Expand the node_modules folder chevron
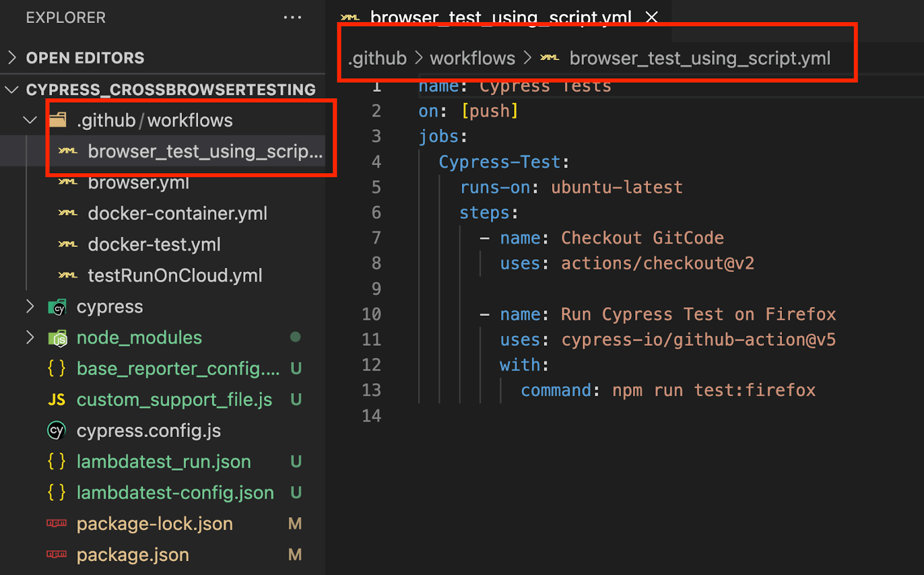The width and height of the screenshot is (924, 575). pyautogui.click(x=30, y=338)
